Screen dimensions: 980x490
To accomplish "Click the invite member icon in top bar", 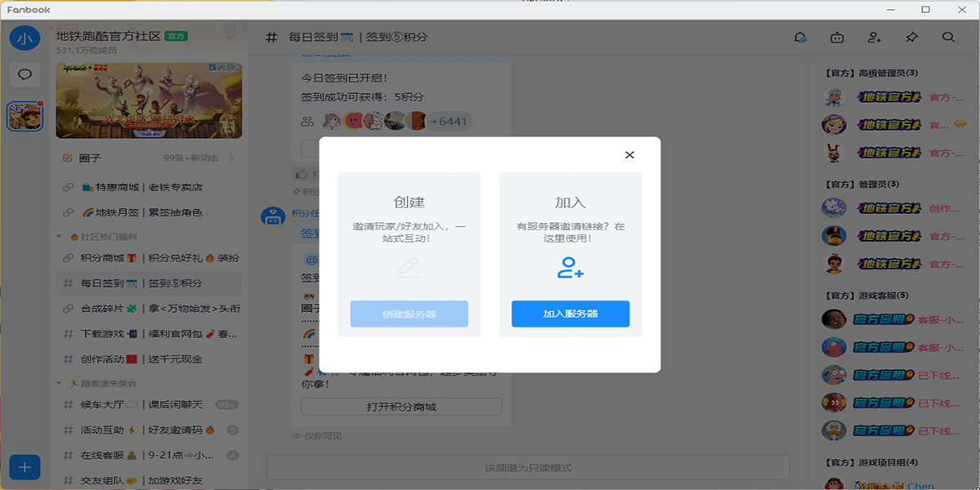I will pos(874,37).
